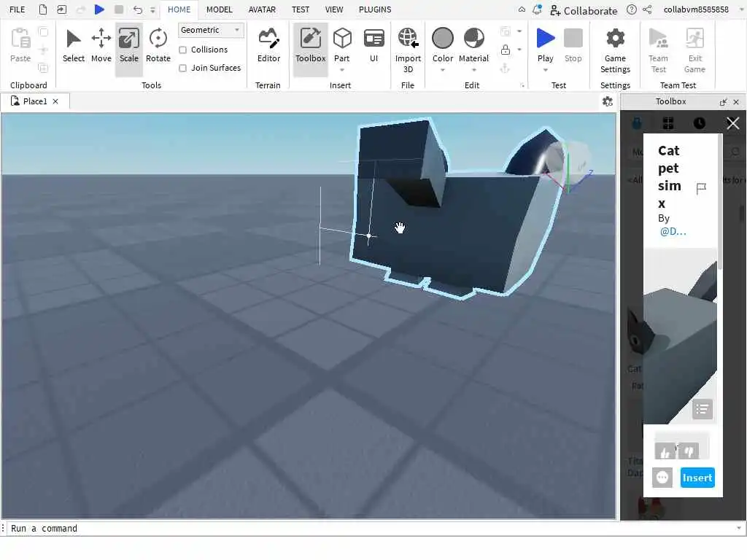Viewport: 747px width, 560px height.
Task: Open the Toolbox inventory lock tab
Action: click(x=636, y=123)
